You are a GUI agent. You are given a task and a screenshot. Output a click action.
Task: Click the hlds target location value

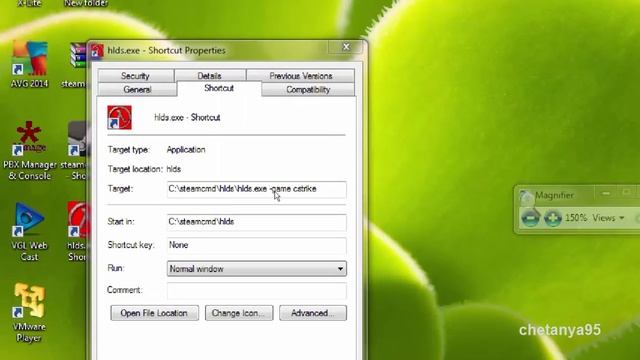point(173,169)
